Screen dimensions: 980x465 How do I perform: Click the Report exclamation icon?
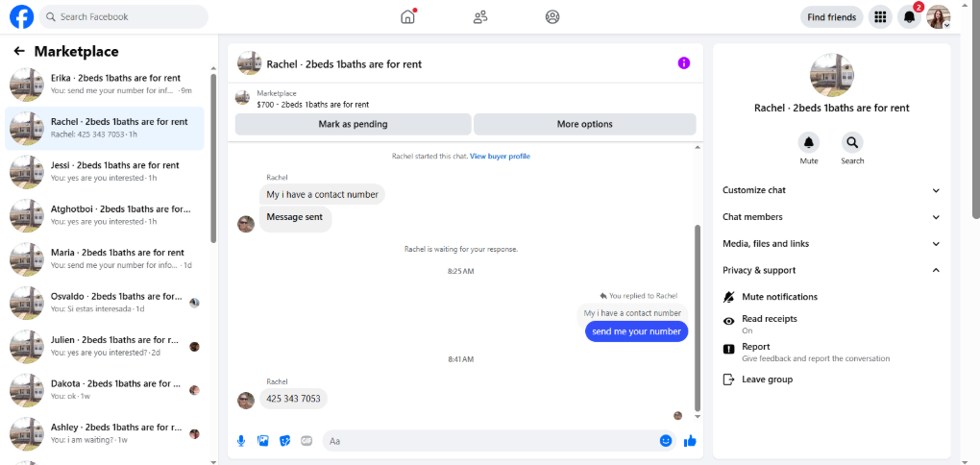728,350
